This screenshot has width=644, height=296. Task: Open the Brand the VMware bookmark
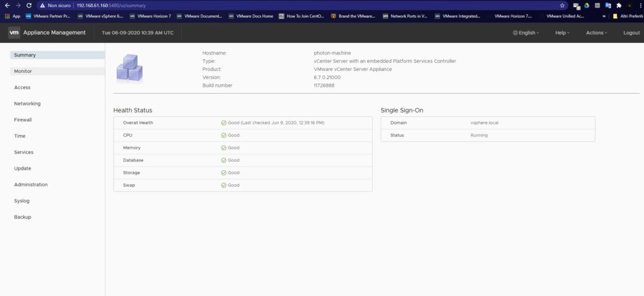click(x=353, y=16)
